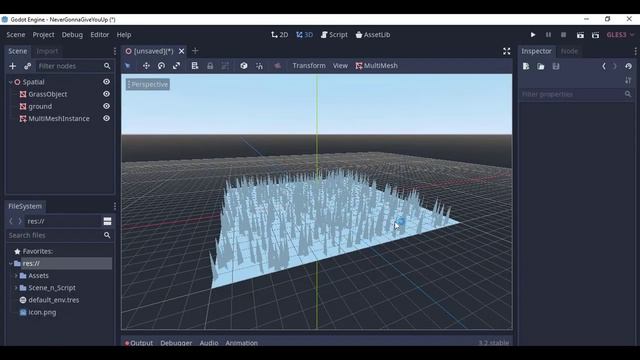Toggle FileSystem split view mode icon
640x360 pixels.
click(107, 221)
